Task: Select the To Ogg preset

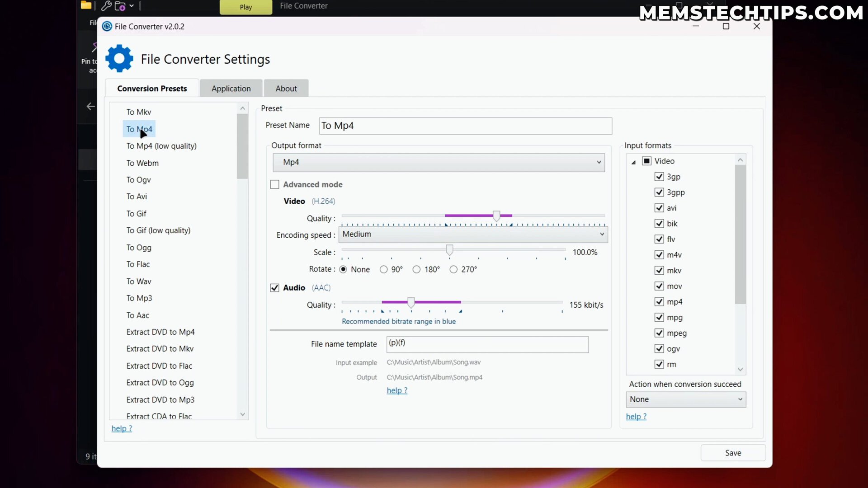Action: point(139,248)
